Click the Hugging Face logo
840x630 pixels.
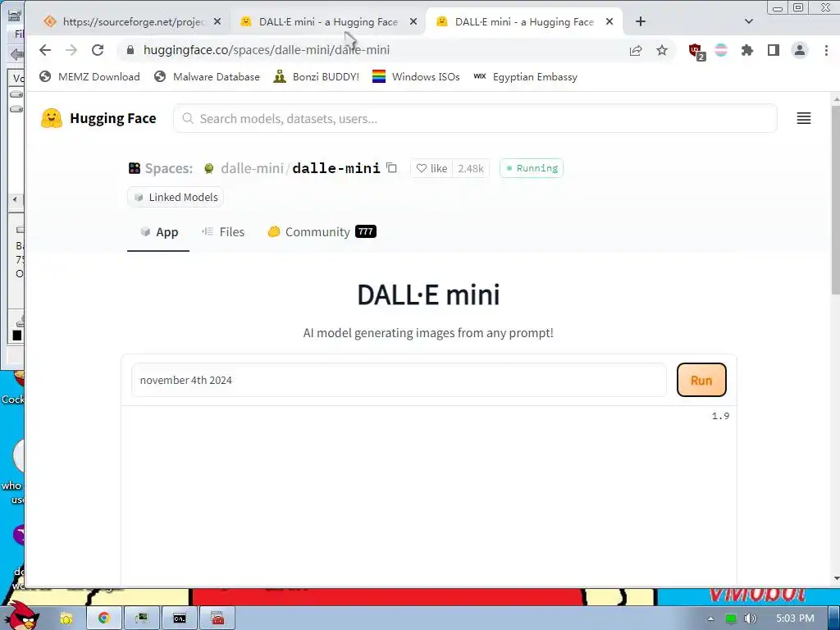(x=98, y=118)
